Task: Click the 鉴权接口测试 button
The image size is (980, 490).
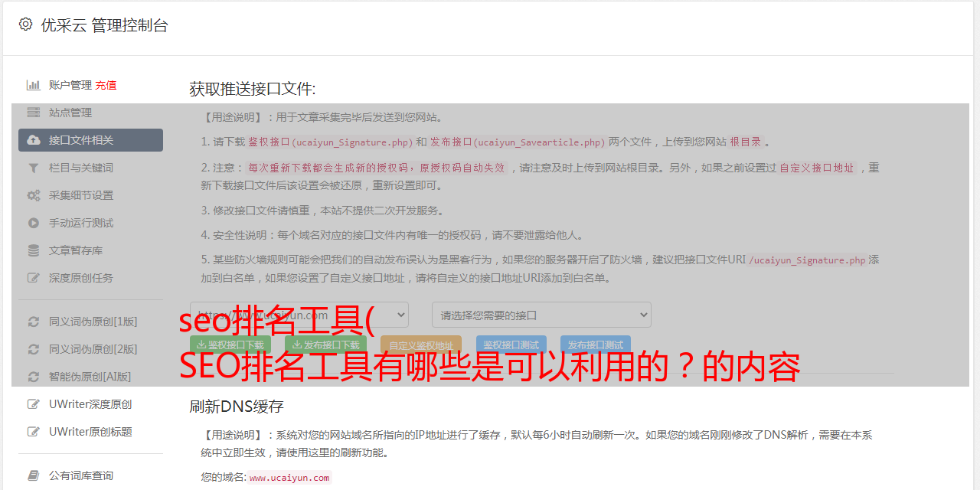Action: [x=511, y=345]
